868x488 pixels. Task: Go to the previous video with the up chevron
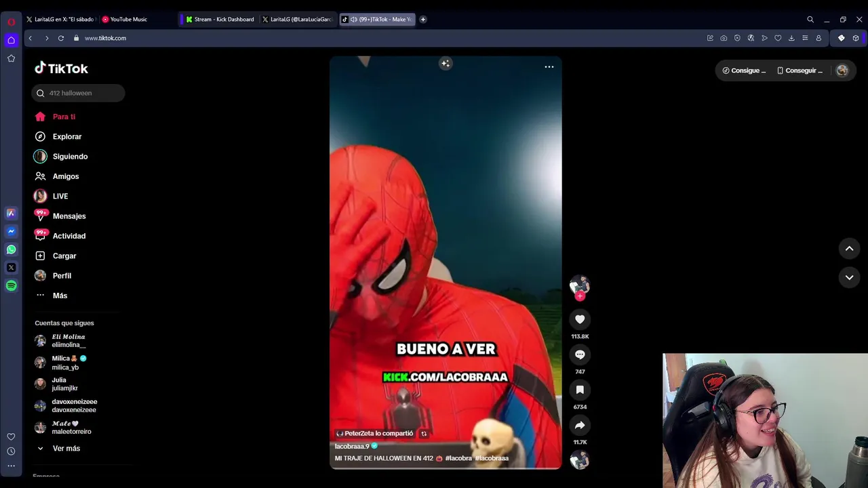(849, 249)
